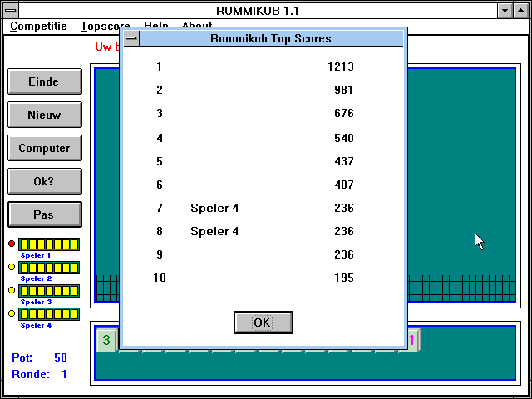Image resolution: width=532 pixels, height=399 pixels.
Task: Select the yellow indicator for Speler 3
Action: tap(12, 290)
